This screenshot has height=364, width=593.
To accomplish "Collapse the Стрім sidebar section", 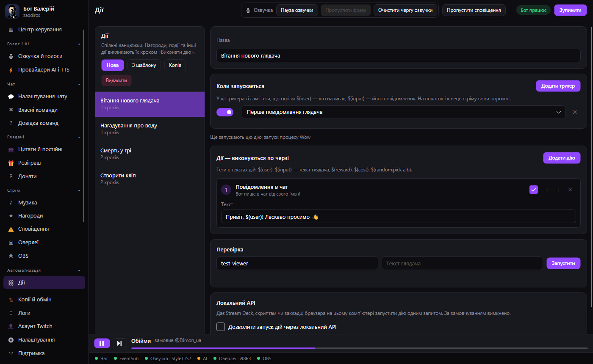I will pos(79,190).
